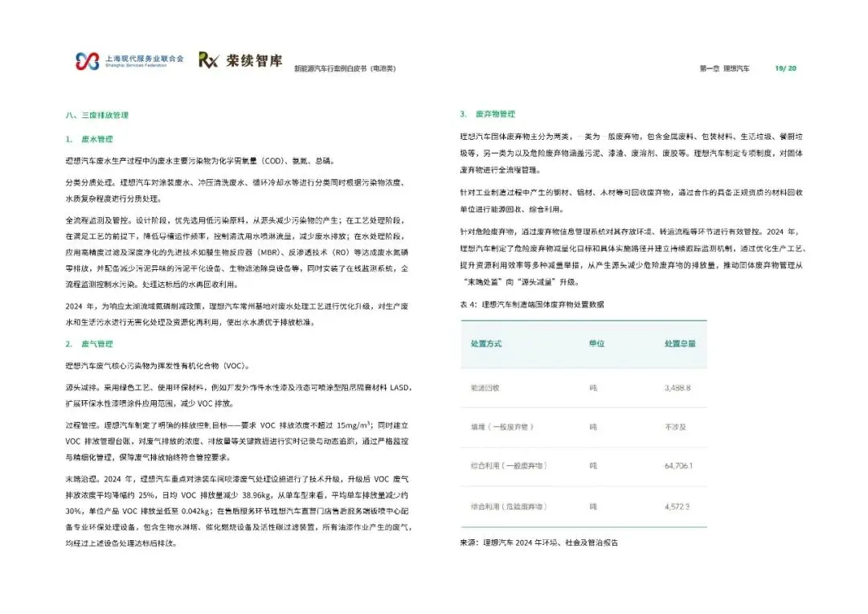868x614 pixels.
Task: Select the heading '1. 废水管理'
Action: click(x=89, y=139)
